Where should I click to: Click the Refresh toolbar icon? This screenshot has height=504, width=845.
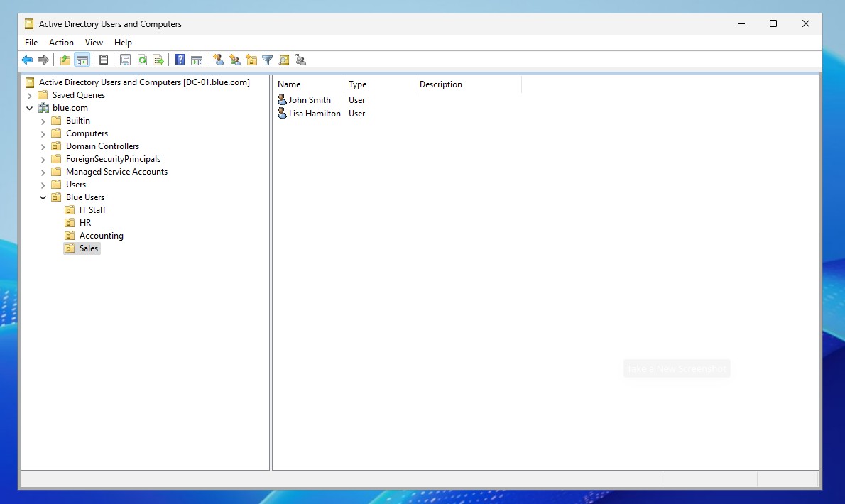coord(142,60)
